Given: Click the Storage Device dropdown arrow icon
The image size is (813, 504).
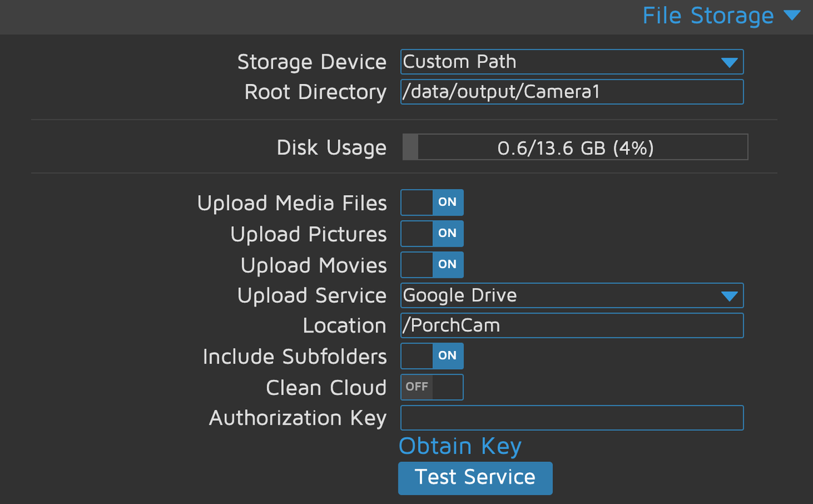Looking at the screenshot, I should 729,62.
